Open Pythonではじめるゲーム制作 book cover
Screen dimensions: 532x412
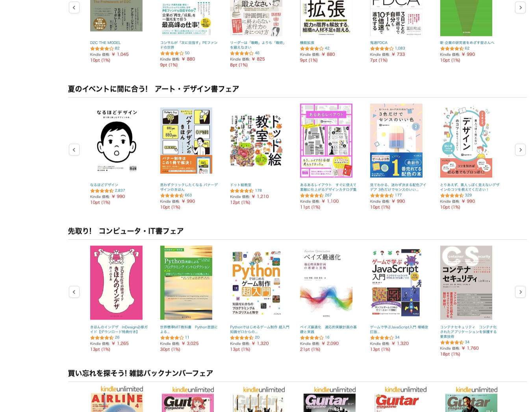point(256,283)
